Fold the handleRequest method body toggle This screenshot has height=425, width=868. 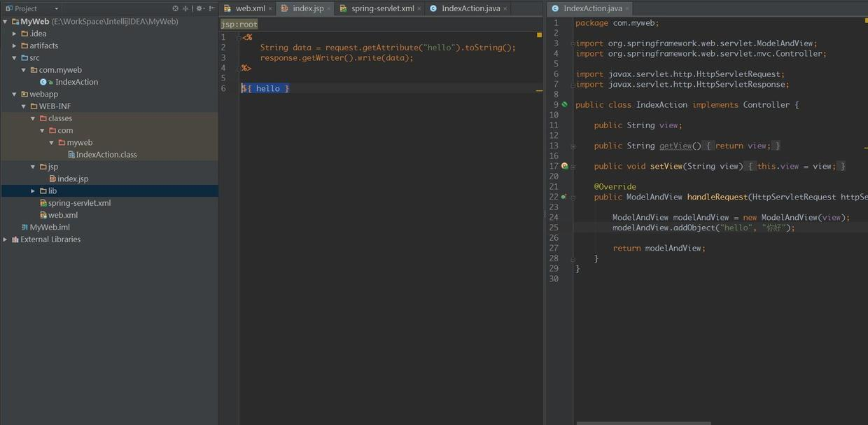tap(573, 197)
